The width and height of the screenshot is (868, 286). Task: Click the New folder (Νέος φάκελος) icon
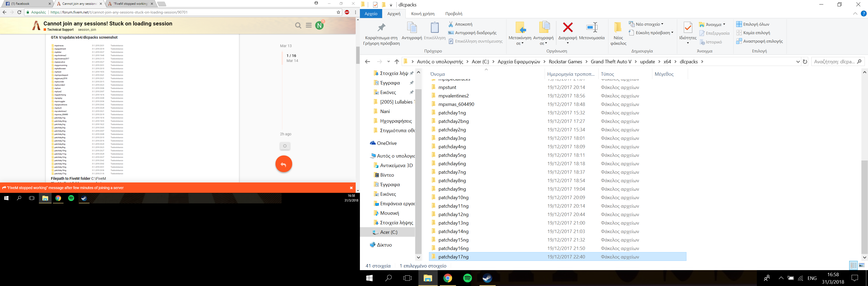pos(618,28)
